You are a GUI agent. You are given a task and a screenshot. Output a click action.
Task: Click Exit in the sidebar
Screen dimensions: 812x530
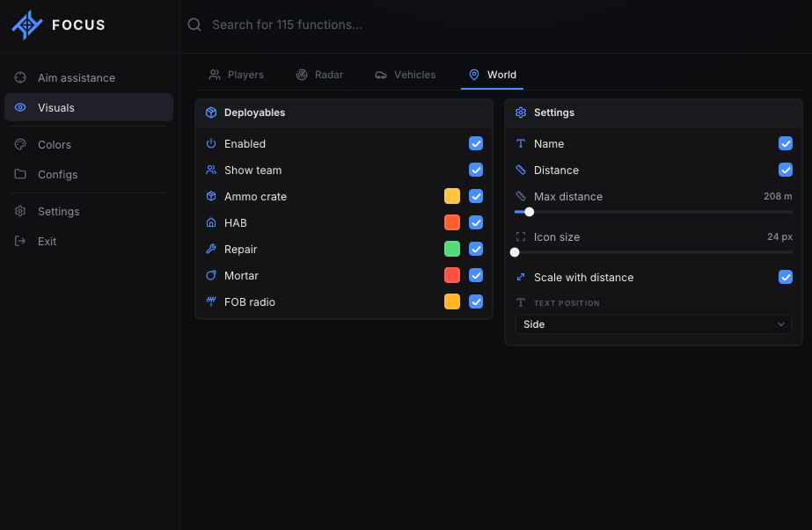coord(89,241)
